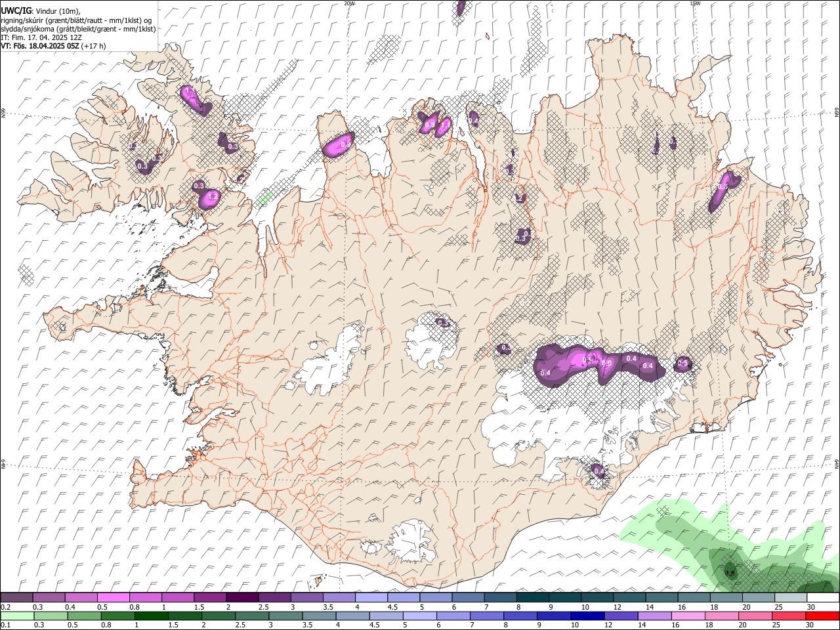
Task: Click the violet 12 swatch in the lower legend
Action: click(621, 616)
